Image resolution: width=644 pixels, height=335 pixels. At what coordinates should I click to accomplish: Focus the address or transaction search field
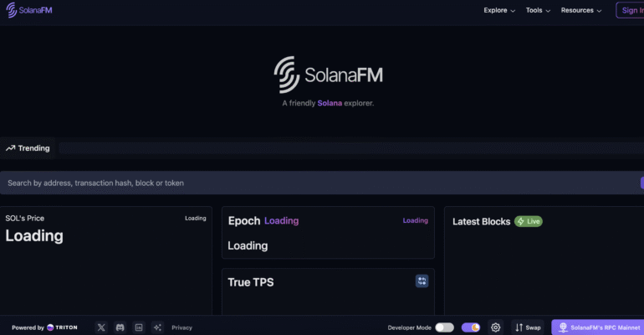318,183
